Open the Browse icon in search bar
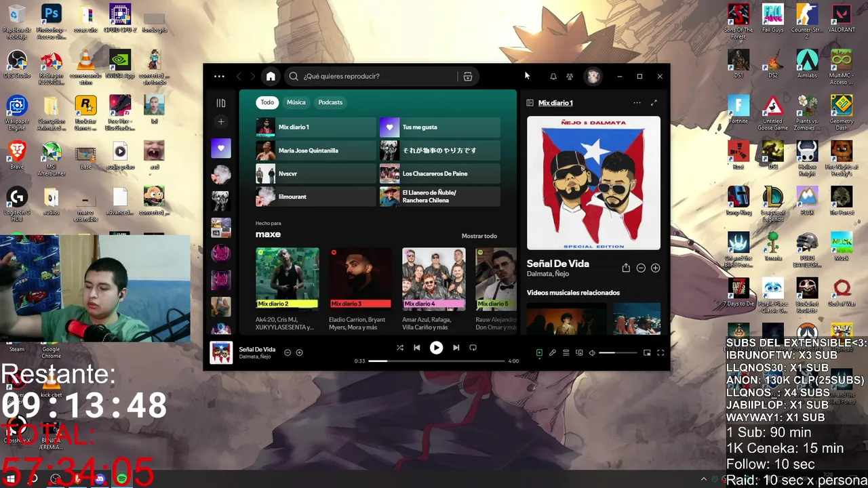Viewport: 868px width, 488px height. (468, 77)
